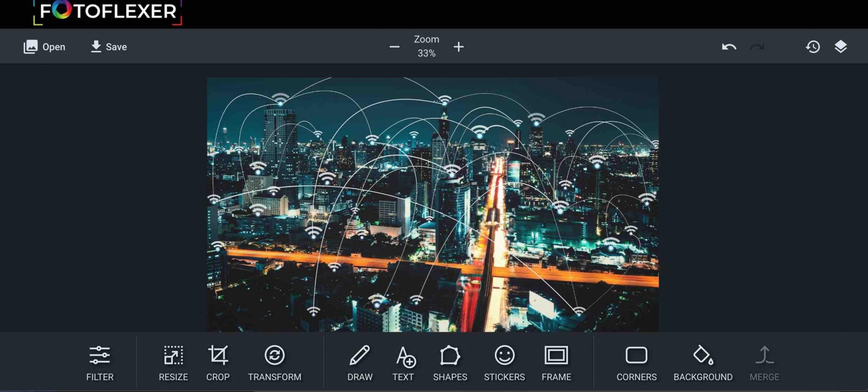Screen dimensions: 868x392
Task: Open the Stickers panel
Action: coord(505,363)
